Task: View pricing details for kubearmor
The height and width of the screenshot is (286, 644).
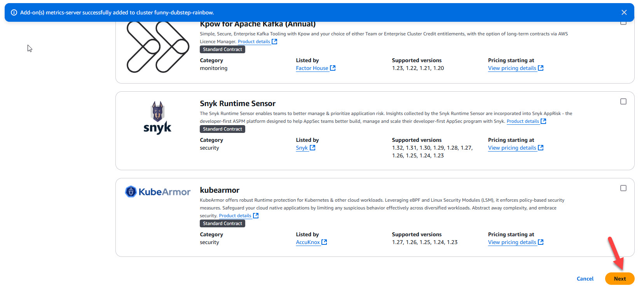Action: coord(512,242)
